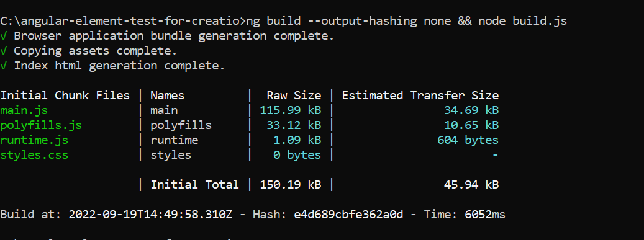Click the checkmark beside Copying assets complete
This screenshot has width=644, height=240.
click(x=3, y=51)
